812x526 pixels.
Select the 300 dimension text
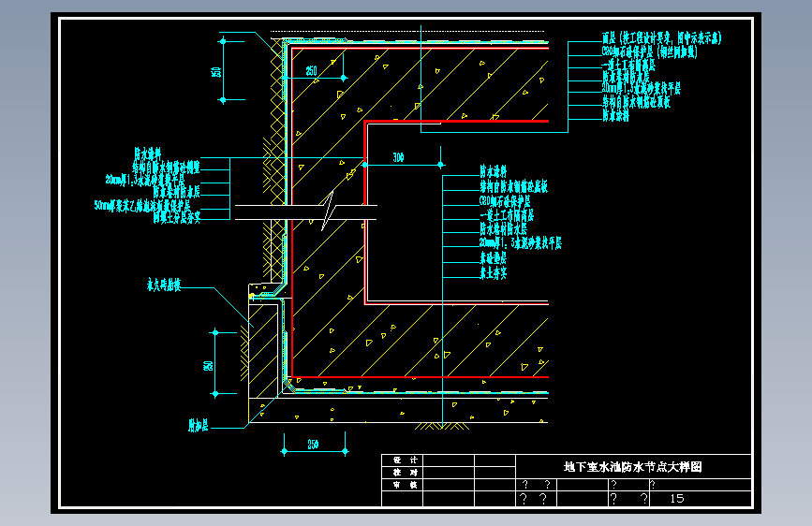tap(398, 157)
